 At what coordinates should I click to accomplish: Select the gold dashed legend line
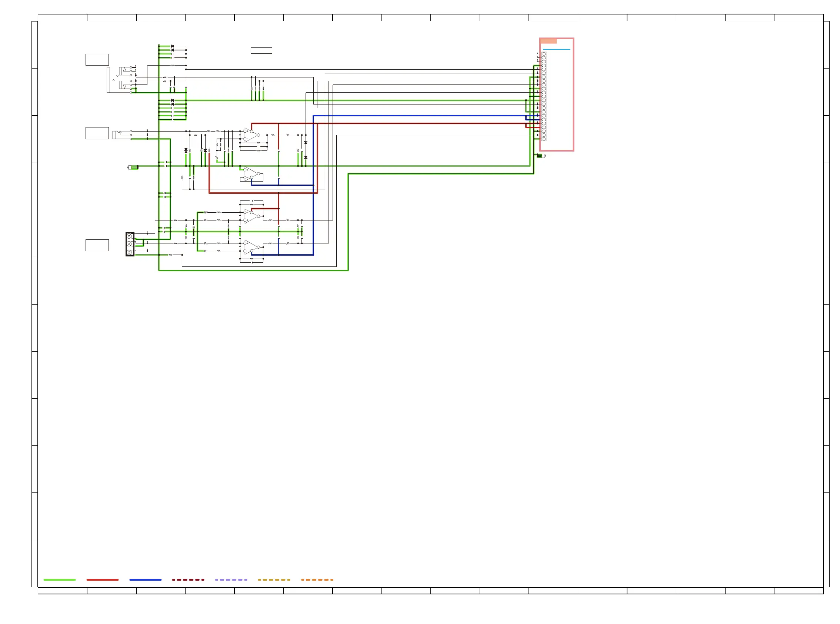pos(274,580)
